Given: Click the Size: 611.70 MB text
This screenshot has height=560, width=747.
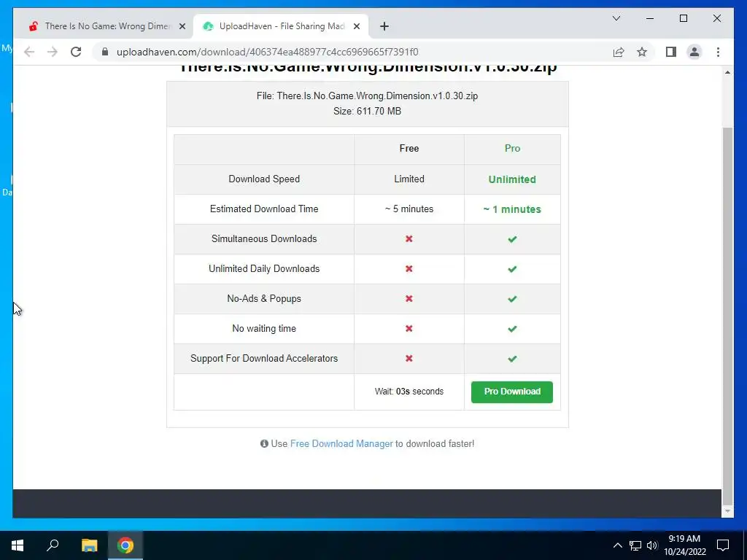Looking at the screenshot, I should pyautogui.click(x=368, y=111).
